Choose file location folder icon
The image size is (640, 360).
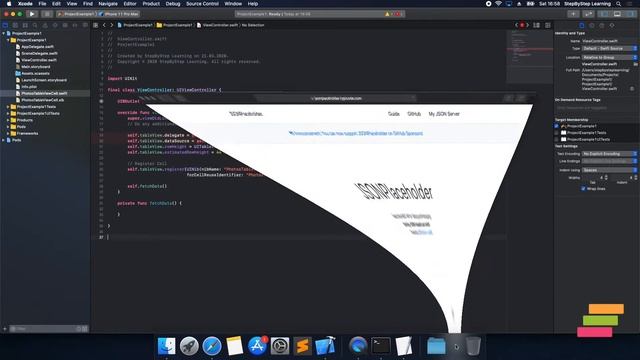635,64
